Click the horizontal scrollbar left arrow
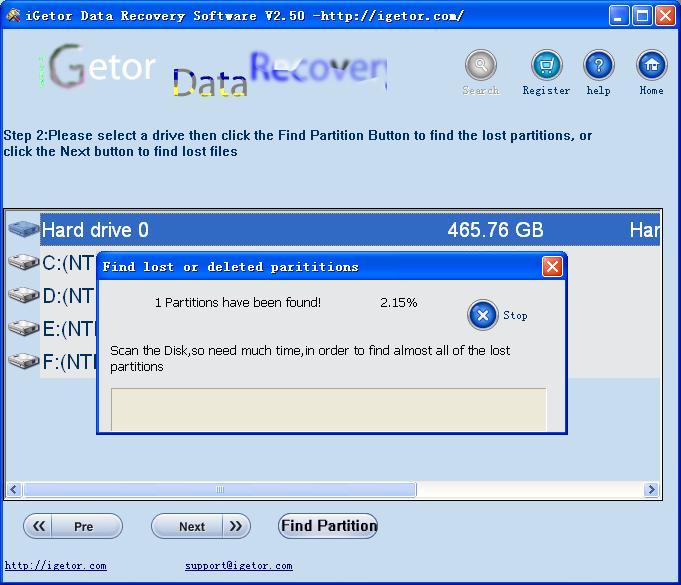Viewport: 681px width, 585px height. pyautogui.click(x=13, y=489)
